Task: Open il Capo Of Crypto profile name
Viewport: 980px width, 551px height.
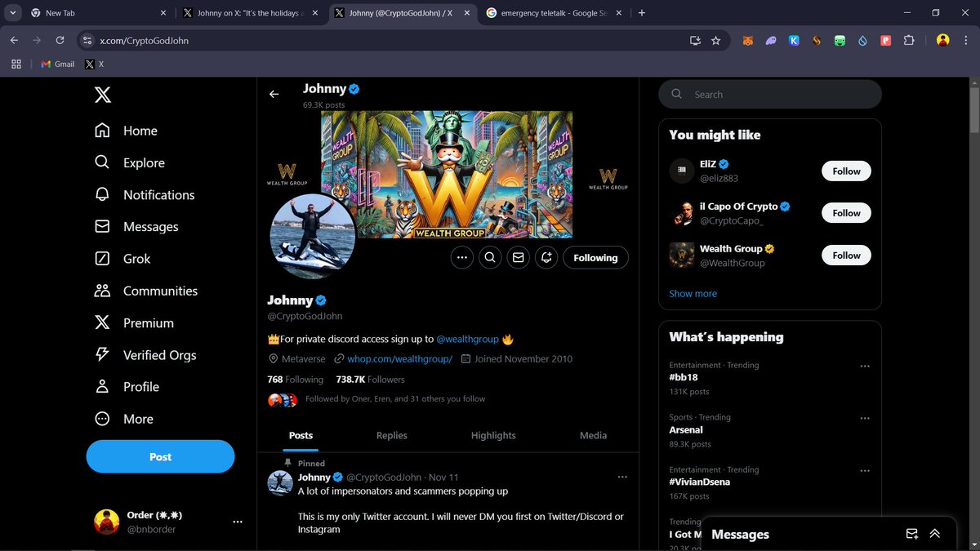Action: click(x=739, y=207)
